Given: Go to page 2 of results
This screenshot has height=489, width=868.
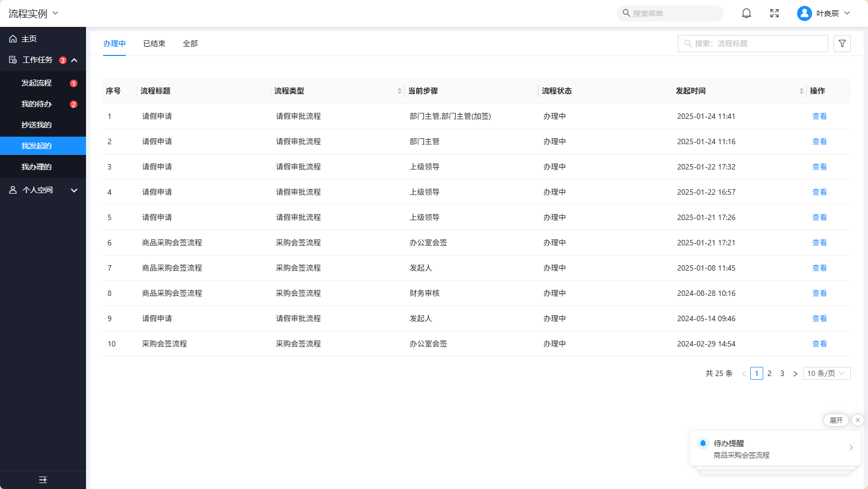Looking at the screenshot, I should point(769,373).
